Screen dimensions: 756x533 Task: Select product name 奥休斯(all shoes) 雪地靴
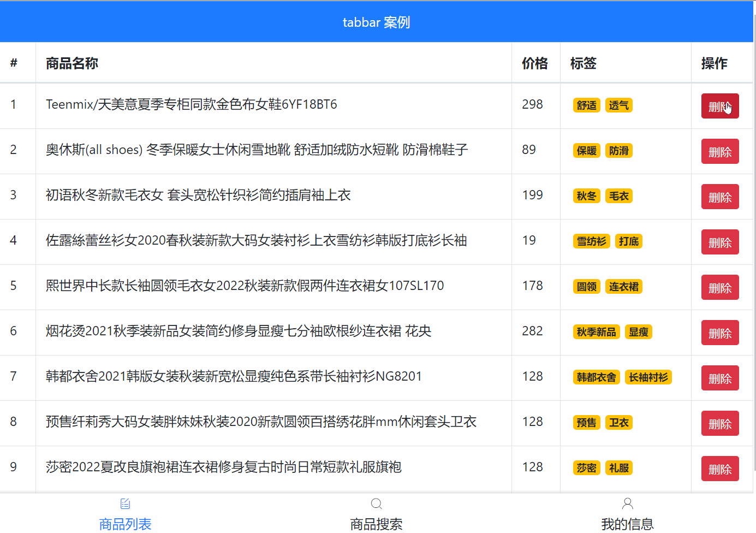point(257,150)
